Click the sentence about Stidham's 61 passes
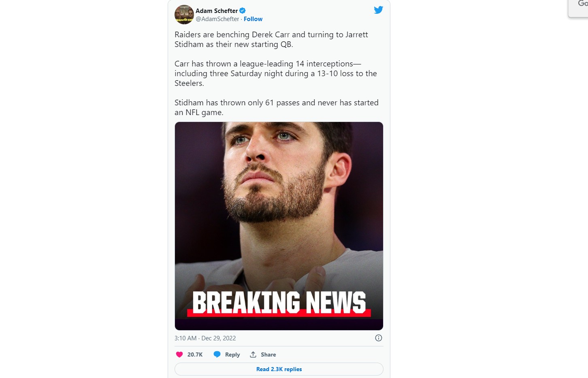Image resolution: width=588 pixels, height=378 pixels. tap(277, 107)
